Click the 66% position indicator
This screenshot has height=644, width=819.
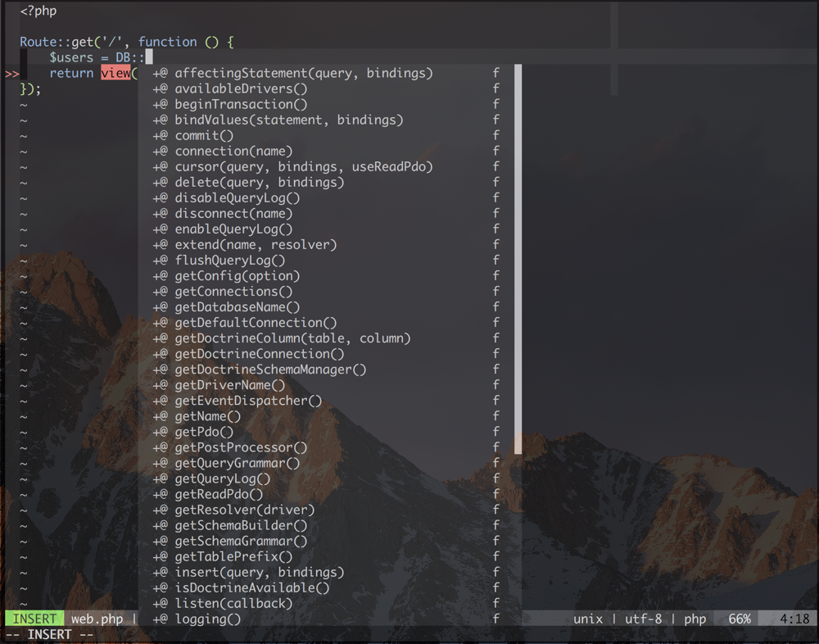tap(740, 619)
